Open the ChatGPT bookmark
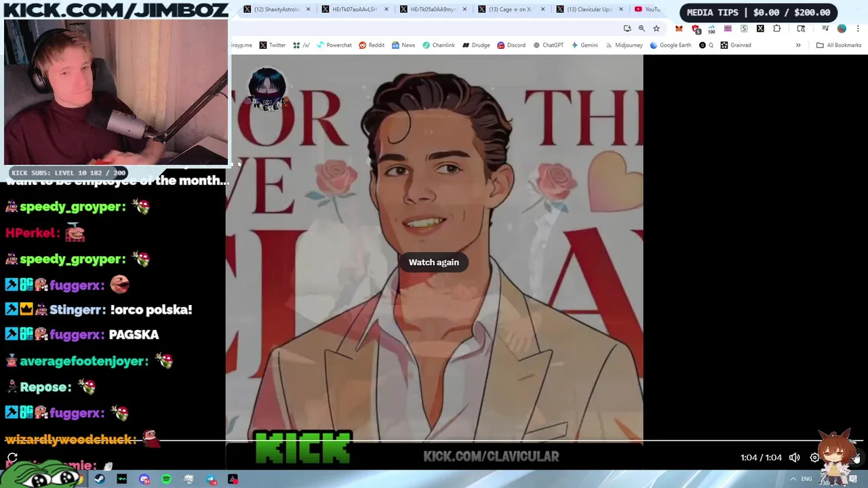868x488 pixels. tap(548, 45)
